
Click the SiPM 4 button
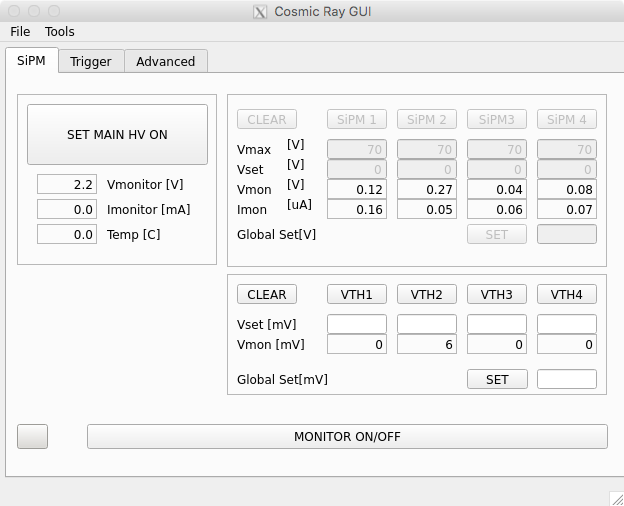coord(567,119)
